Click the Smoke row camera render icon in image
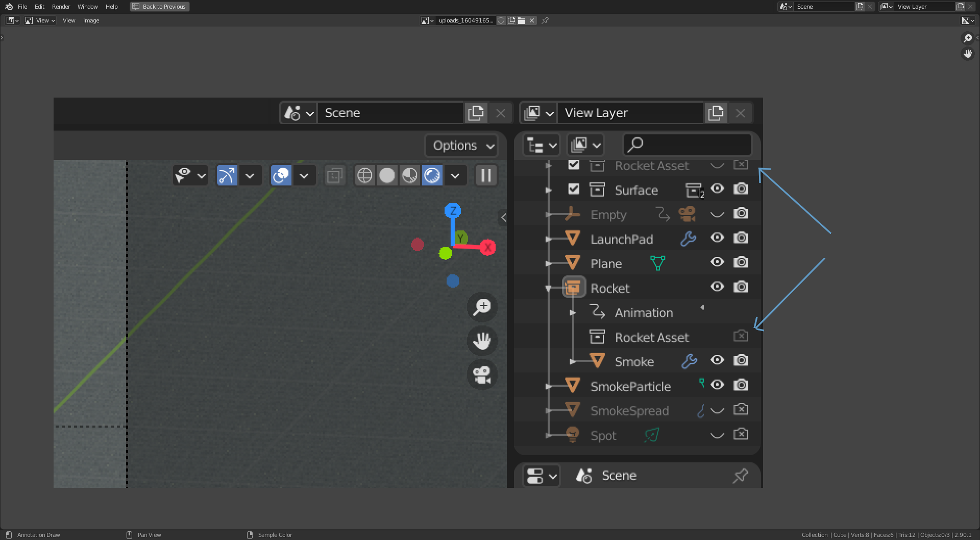This screenshot has height=540, width=980. (x=741, y=360)
